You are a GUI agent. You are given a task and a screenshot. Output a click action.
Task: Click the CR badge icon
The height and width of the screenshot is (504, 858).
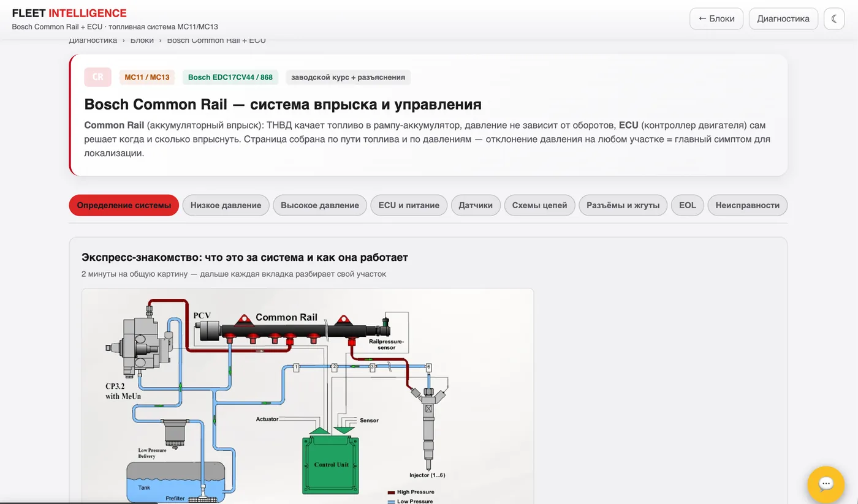pyautogui.click(x=97, y=77)
